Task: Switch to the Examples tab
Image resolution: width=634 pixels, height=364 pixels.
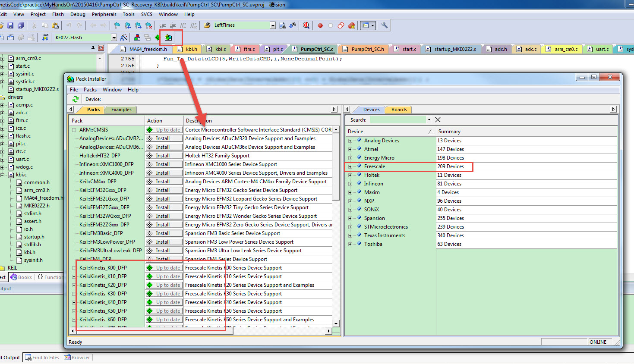Action: (121, 110)
